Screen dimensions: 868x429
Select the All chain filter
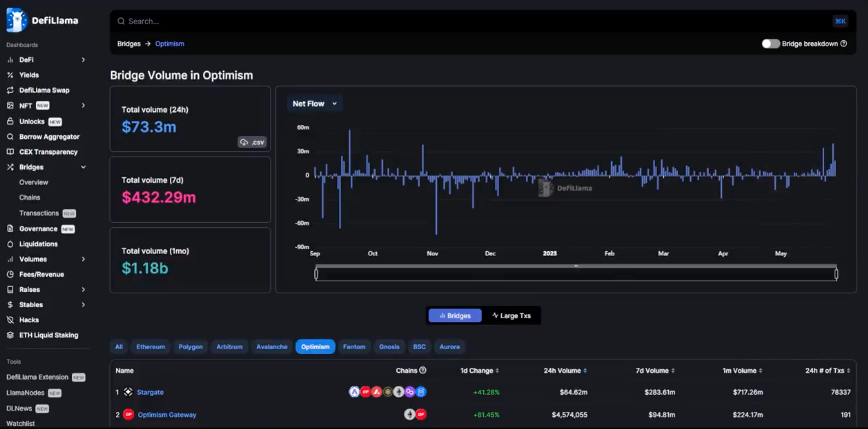(x=119, y=347)
